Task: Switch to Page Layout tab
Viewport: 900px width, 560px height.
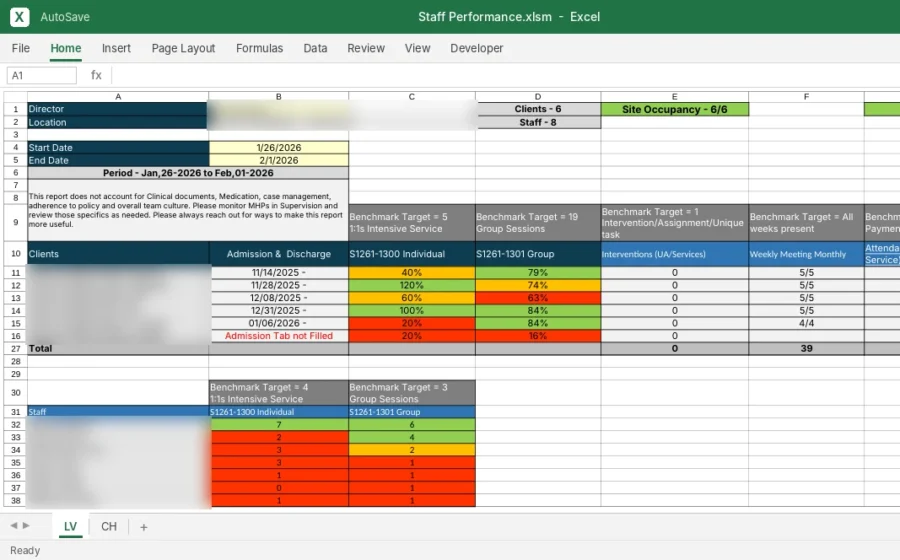Action: pyautogui.click(x=183, y=48)
